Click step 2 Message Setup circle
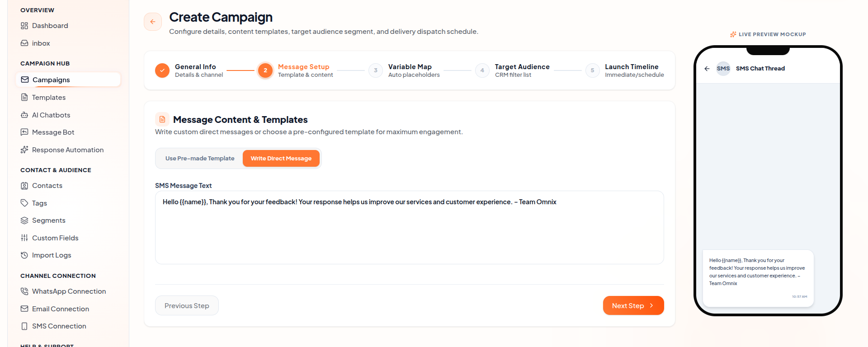The width and height of the screenshot is (868, 347). point(265,70)
